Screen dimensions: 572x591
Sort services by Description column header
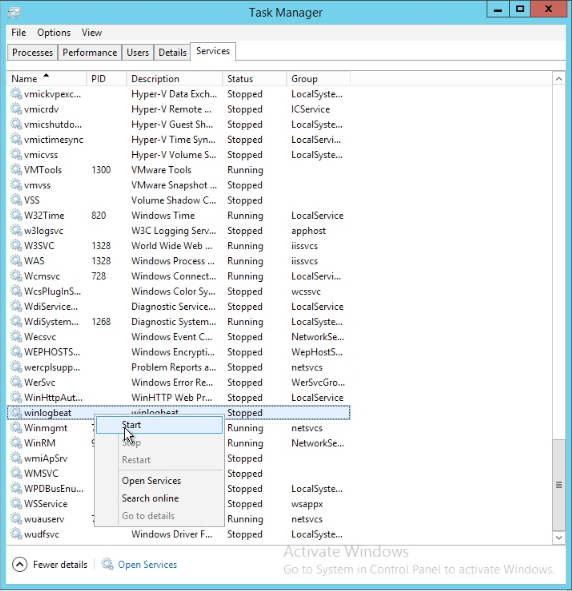tap(174, 78)
